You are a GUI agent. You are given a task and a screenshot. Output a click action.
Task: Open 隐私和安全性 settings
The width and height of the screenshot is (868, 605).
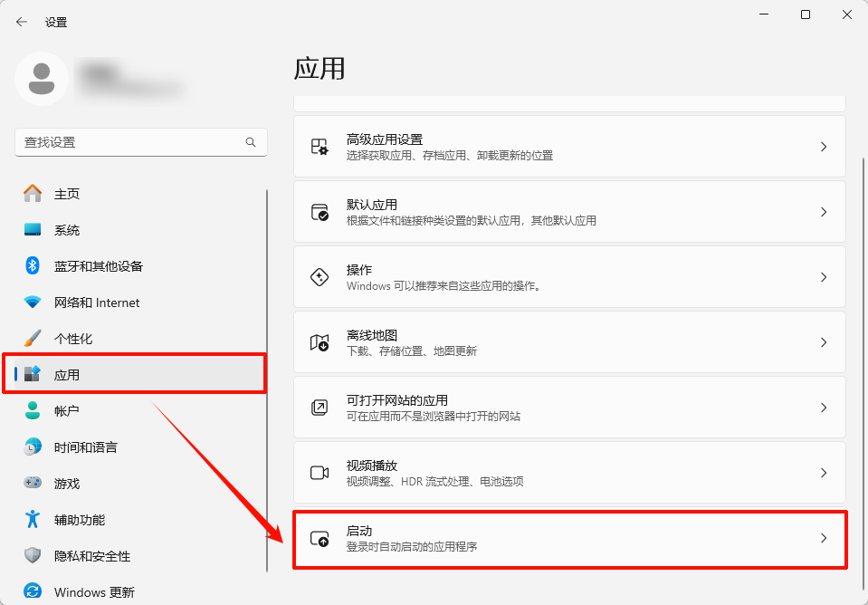[140, 556]
